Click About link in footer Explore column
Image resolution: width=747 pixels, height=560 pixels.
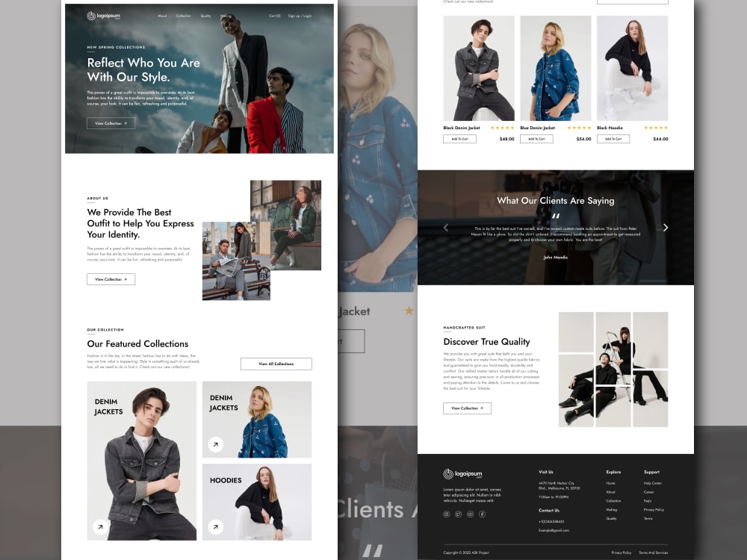click(x=611, y=492)
